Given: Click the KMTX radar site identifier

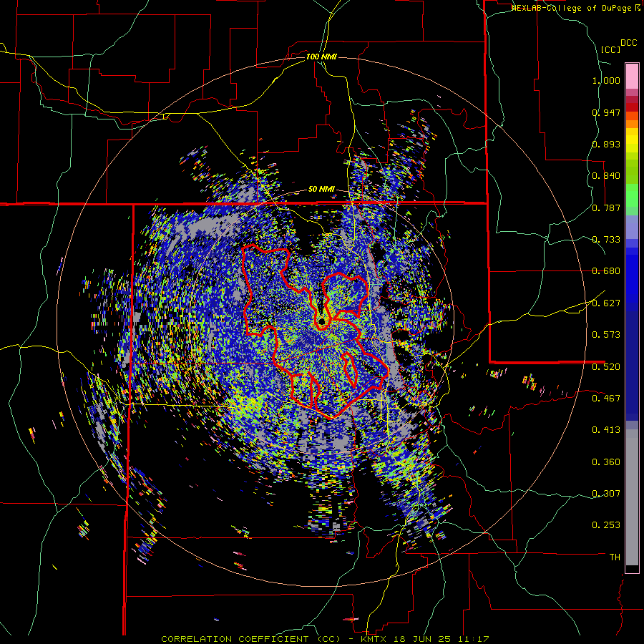Looking at the screenshot, I should click(x=374, y=639).
